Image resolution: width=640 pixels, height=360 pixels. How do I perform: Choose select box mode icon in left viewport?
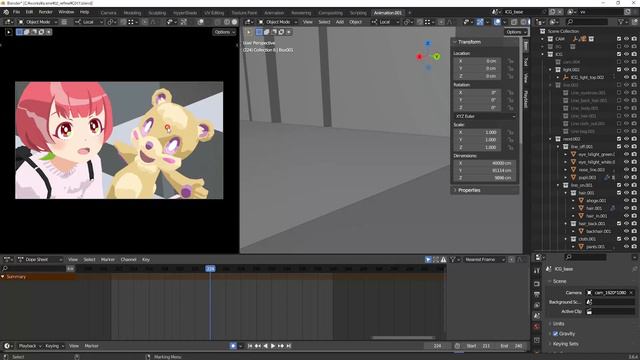pos(19,32)
